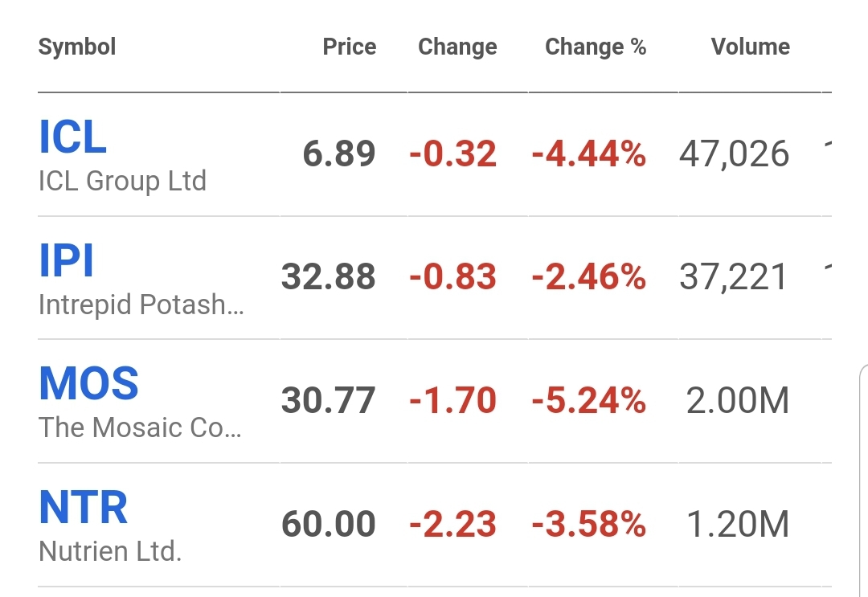Sort table by Symbol column header
The image size is (868, 597).
[77, 47]
